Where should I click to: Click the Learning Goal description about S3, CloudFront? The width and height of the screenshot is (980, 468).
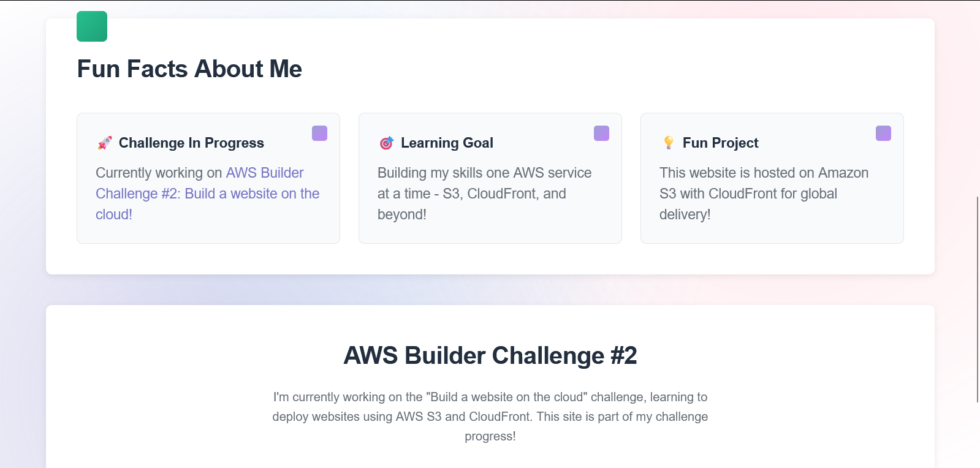click(484, 194)
